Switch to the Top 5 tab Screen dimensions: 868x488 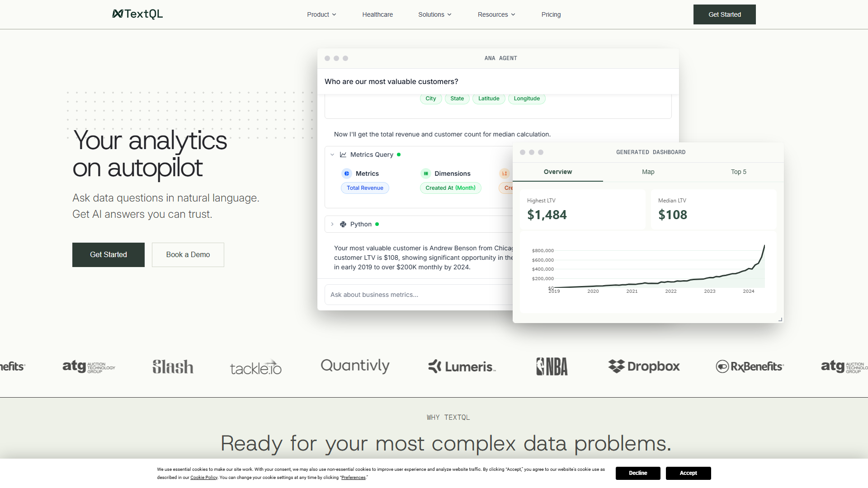[738, 172]
